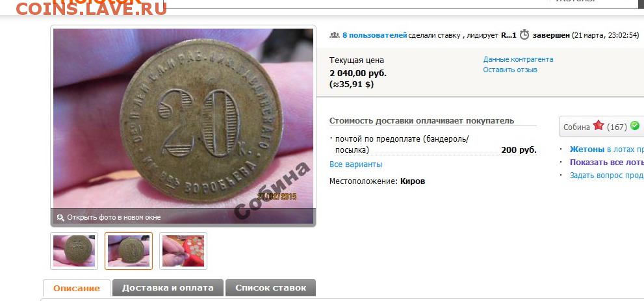Click the bidders group icon
Screen dimensions: 644x301
tap(334, 35)
